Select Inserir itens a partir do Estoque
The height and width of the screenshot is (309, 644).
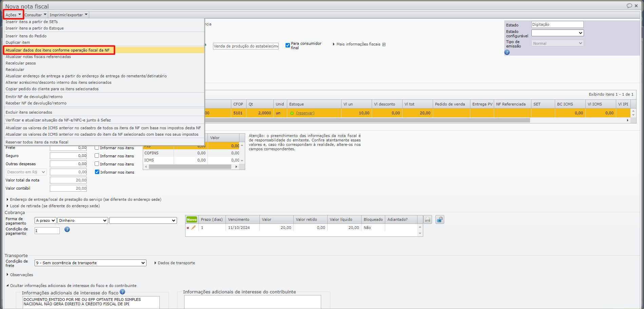click(104, 28)
